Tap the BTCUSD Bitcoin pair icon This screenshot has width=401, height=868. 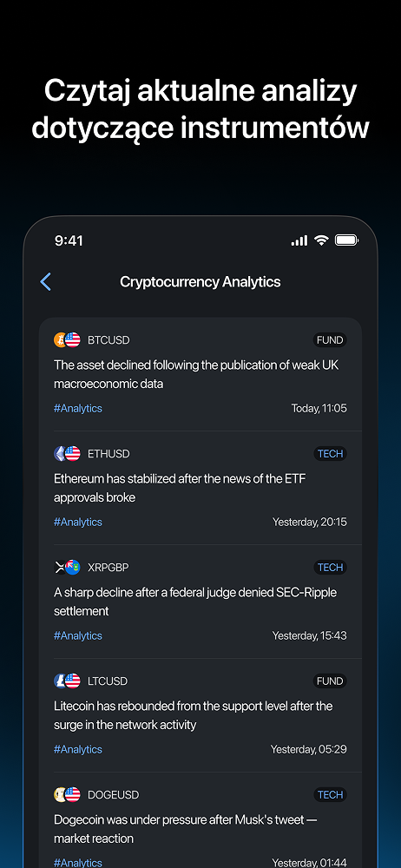coord(67,340)
